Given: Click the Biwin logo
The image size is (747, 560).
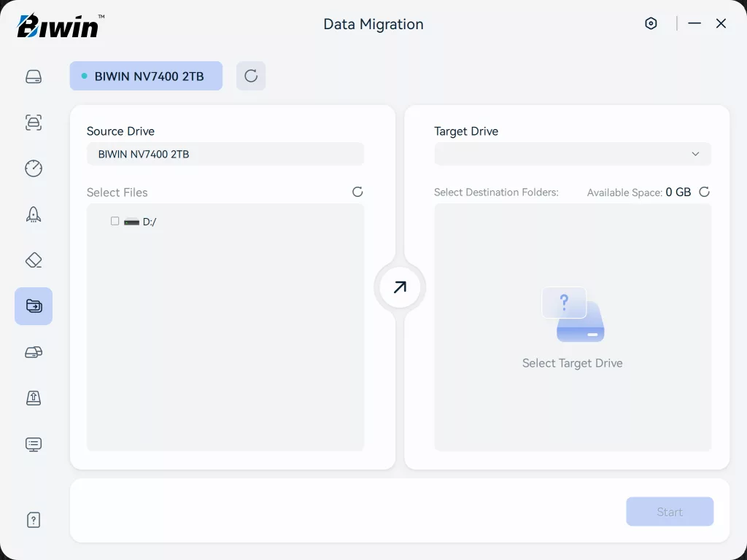Looking at the screenshot, I should coord(61,26).
